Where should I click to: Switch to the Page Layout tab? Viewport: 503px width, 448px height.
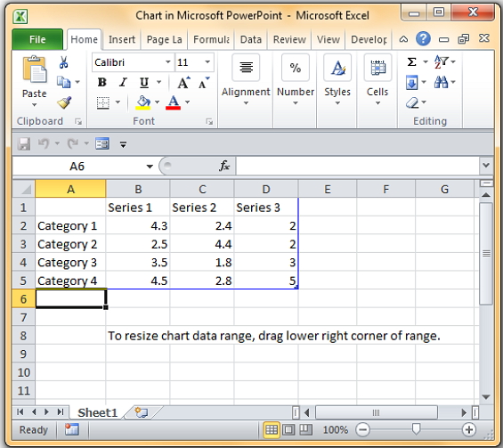pos(164,39)
